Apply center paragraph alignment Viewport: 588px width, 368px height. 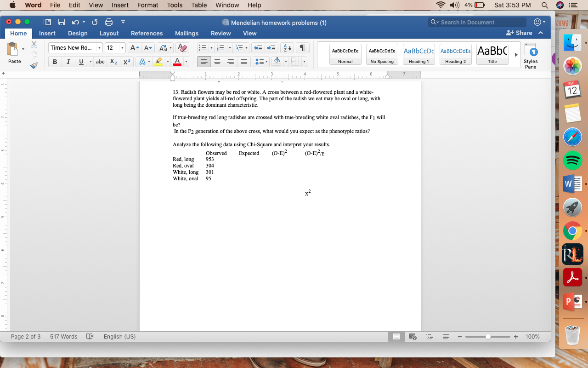pos(217,62)
